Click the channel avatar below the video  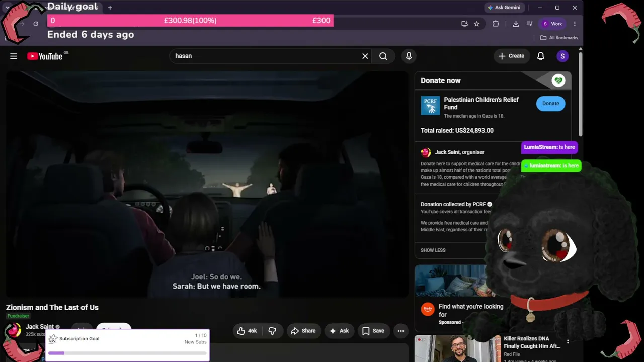click(14, 330)
